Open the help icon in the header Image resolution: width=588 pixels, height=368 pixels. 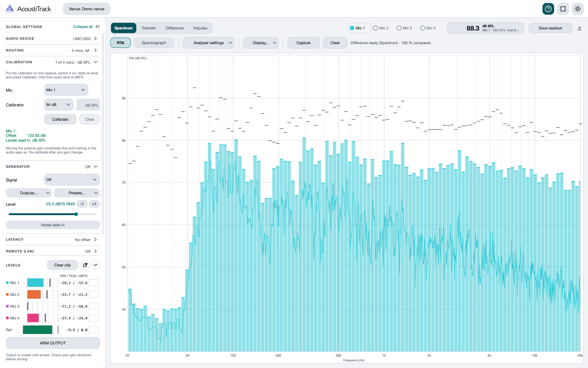[548, 9]
